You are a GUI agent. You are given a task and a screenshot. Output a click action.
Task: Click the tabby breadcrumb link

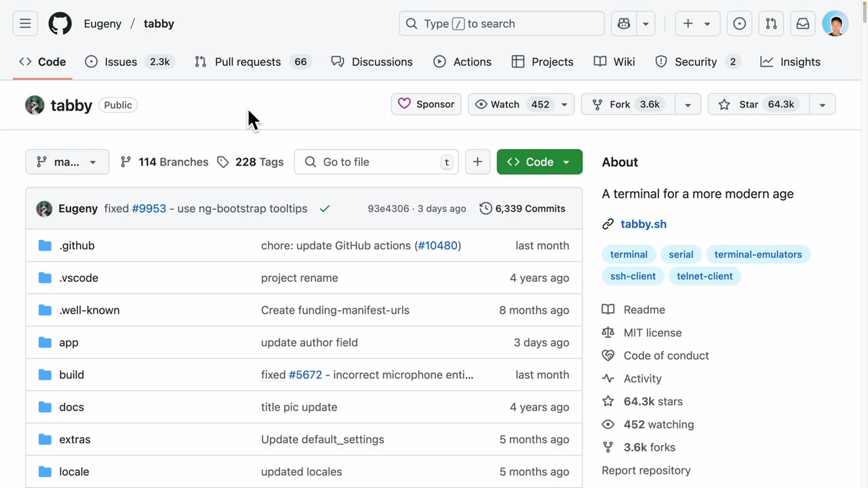point(159,24)
